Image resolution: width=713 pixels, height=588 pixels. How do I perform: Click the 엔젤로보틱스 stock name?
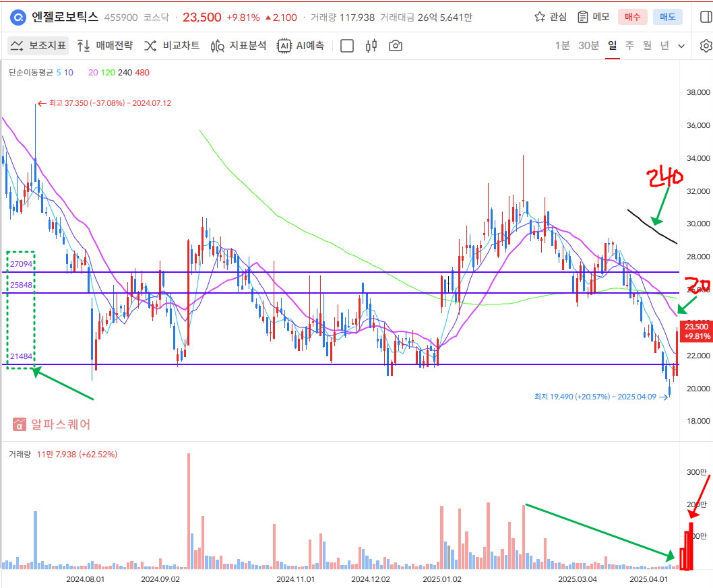(x=65, y=18)
